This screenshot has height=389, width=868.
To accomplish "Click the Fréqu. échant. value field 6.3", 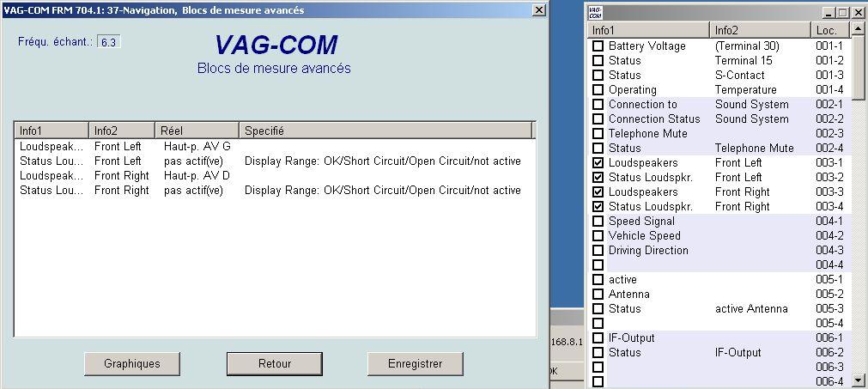I will coord(108,42).
